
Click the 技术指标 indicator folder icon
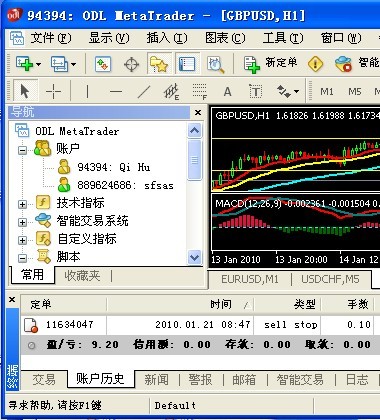click(43, 202)
